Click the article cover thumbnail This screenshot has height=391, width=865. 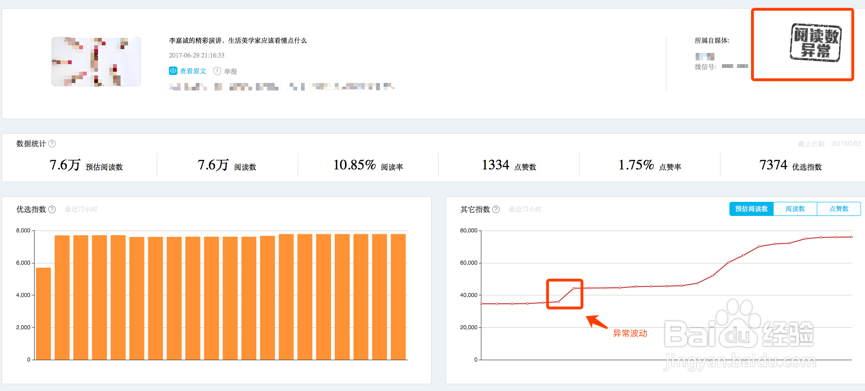(96, 61)
